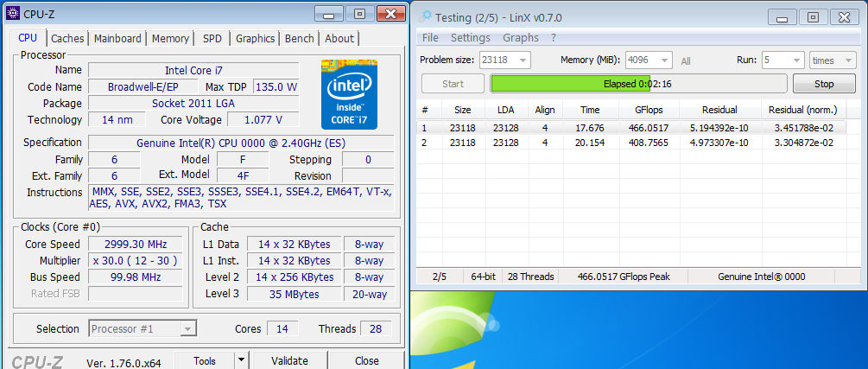Click the LinX title bar gear icon

[x=425, y=17]
